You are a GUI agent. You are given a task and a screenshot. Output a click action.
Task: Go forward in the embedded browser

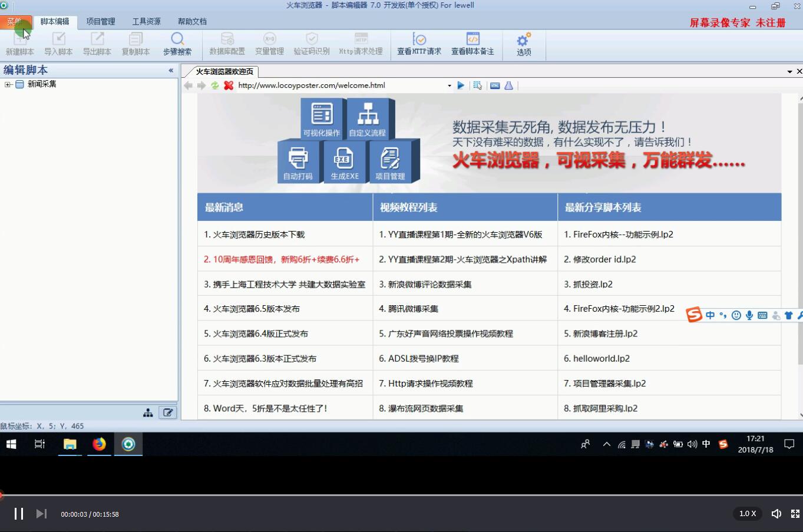(x=201, y=85)
